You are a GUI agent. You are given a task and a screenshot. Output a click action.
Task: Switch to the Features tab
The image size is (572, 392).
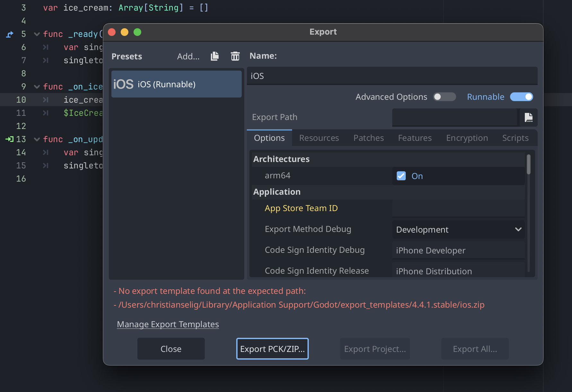point(415,138)
